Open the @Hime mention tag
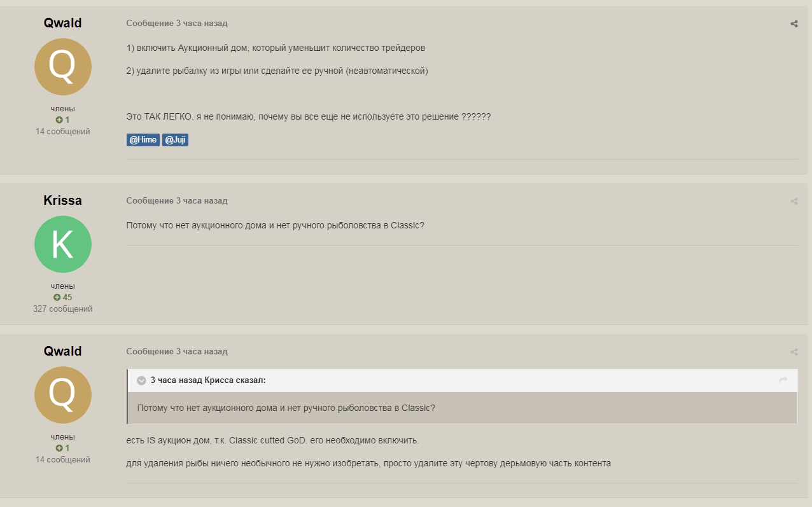 pyautogui.click(x=143, y=140)
